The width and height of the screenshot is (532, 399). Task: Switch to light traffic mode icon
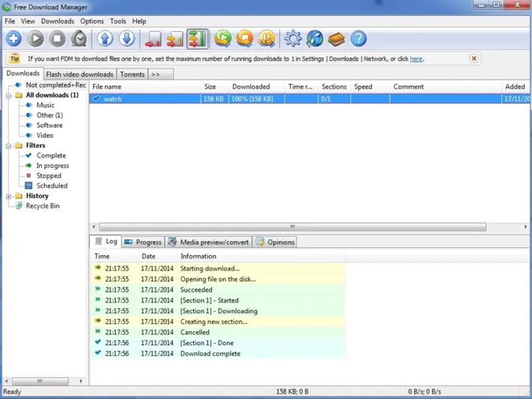(x=154, y=39)
